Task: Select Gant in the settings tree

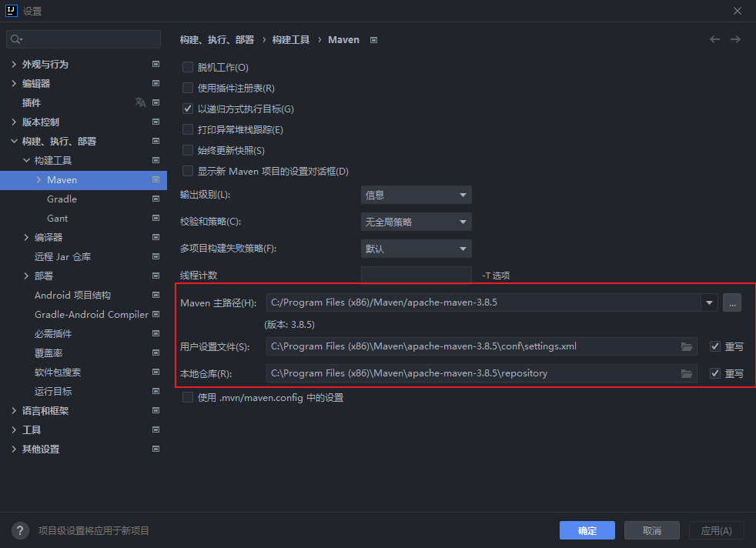Action: click(58, 218)
